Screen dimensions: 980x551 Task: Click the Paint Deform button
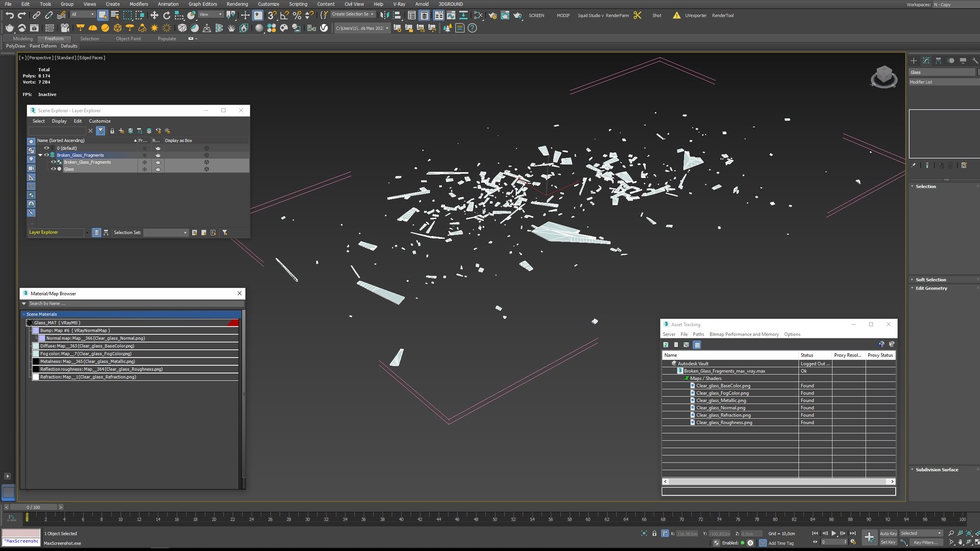click(43, 46)
